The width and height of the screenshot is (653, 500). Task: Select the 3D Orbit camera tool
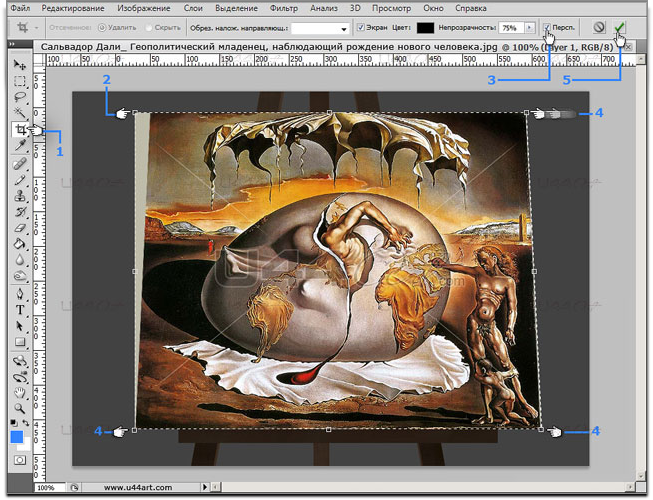[x=20, y=377]
